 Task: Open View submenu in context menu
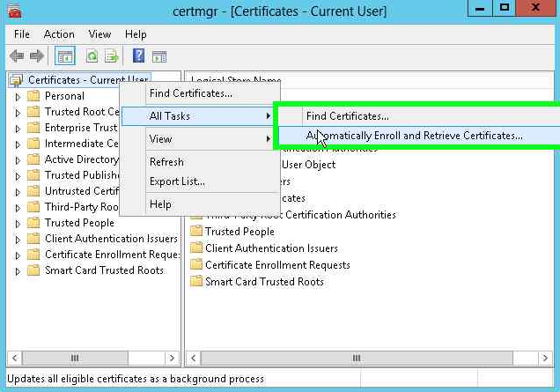(200, 139)
